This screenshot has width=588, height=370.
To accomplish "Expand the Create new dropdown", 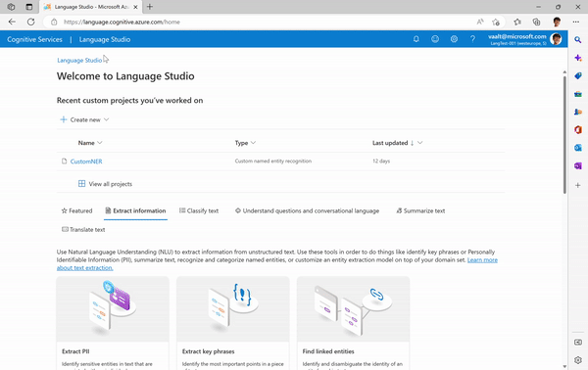I will click(x=84, y=119).
